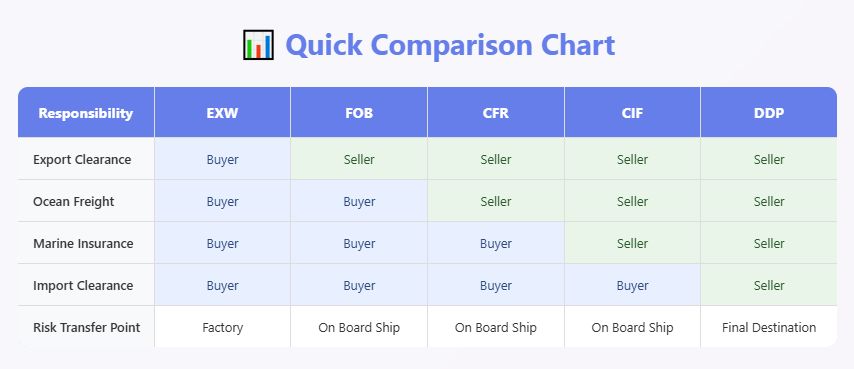The height and width of the screenshot is (369, 854).
Task: Click the Seller cell for DDP Import Clearance
Action: pos(768,285)
